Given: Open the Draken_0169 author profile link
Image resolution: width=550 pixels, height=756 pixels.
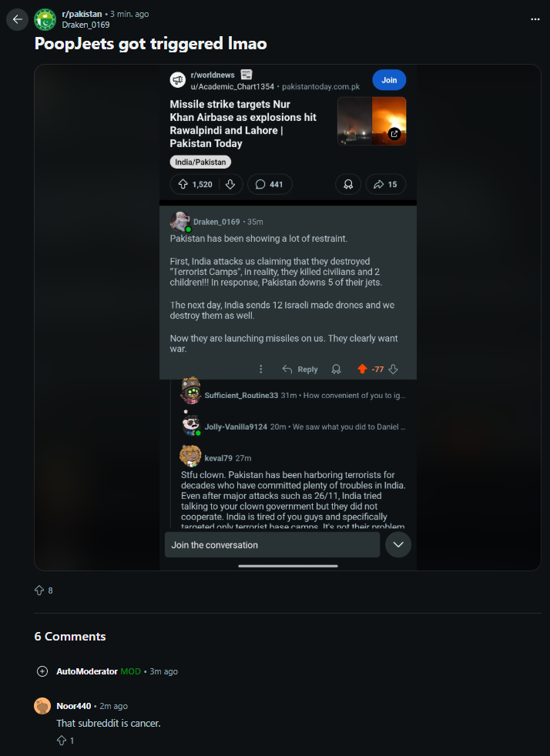Looking at the screenshot, I should pyautogui.click(x=86, y=25).
